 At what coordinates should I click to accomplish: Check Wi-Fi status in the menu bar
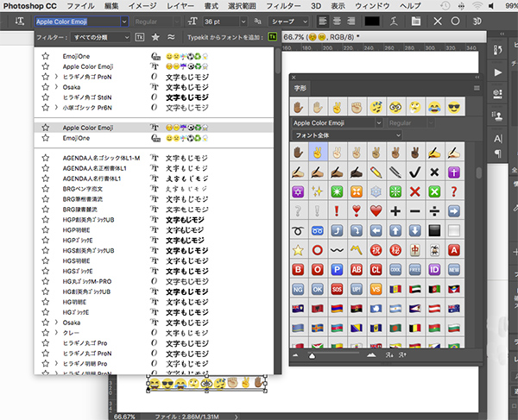click(477, 6)
